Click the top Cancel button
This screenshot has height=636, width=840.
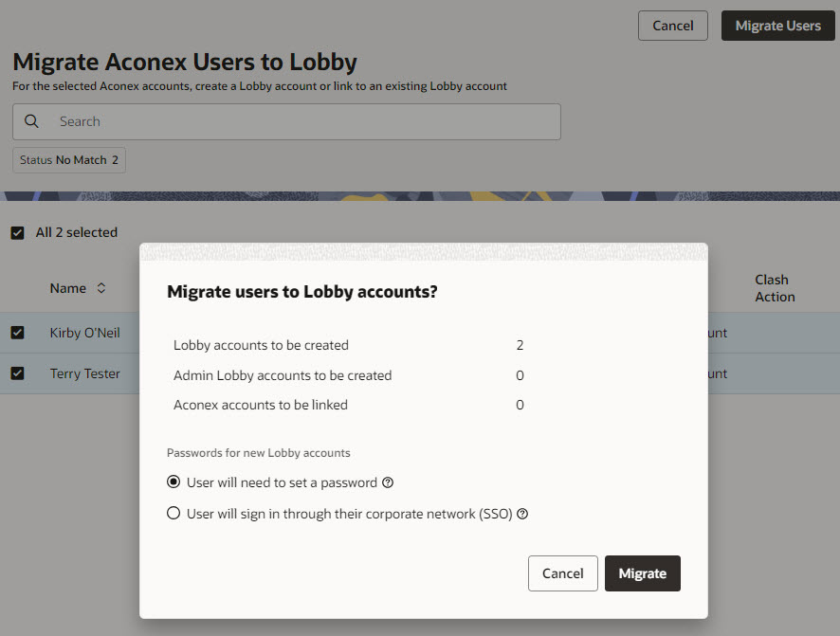click(673, 26)
